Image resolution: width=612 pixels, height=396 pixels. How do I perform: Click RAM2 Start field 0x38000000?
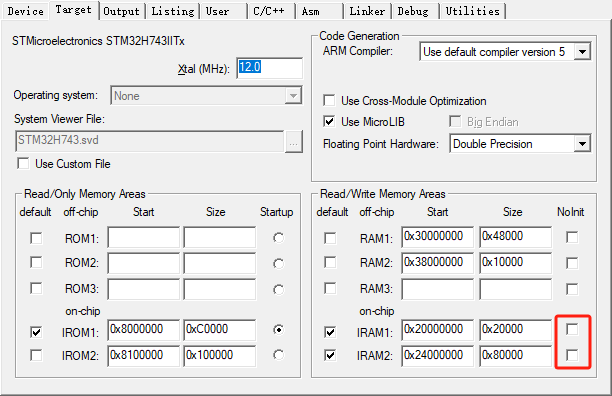(438, 263)
